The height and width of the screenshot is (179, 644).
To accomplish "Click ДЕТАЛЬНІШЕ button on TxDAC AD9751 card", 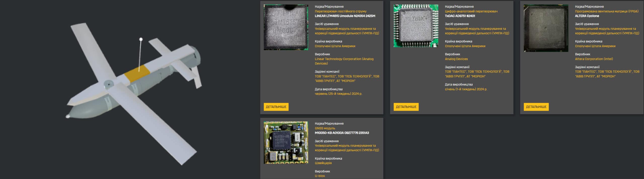I will (406, 107).
